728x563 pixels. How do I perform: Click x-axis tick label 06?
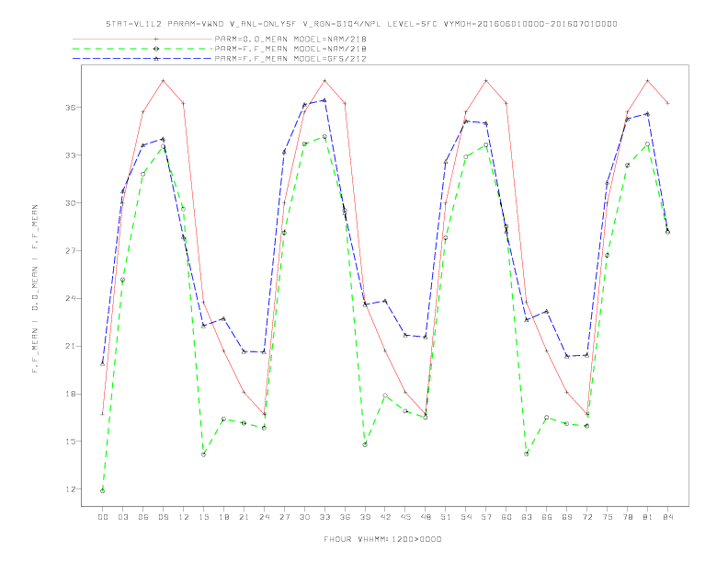(143, 517)
